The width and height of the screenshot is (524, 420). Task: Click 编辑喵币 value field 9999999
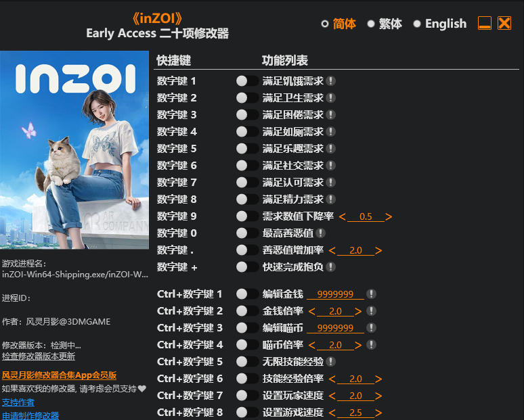point(335,328)
